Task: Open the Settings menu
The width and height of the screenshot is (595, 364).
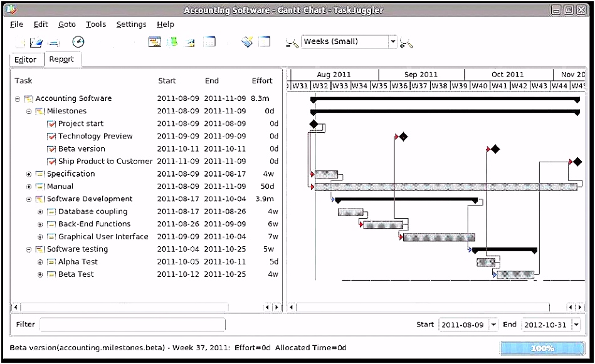Action: coord(131,24)
